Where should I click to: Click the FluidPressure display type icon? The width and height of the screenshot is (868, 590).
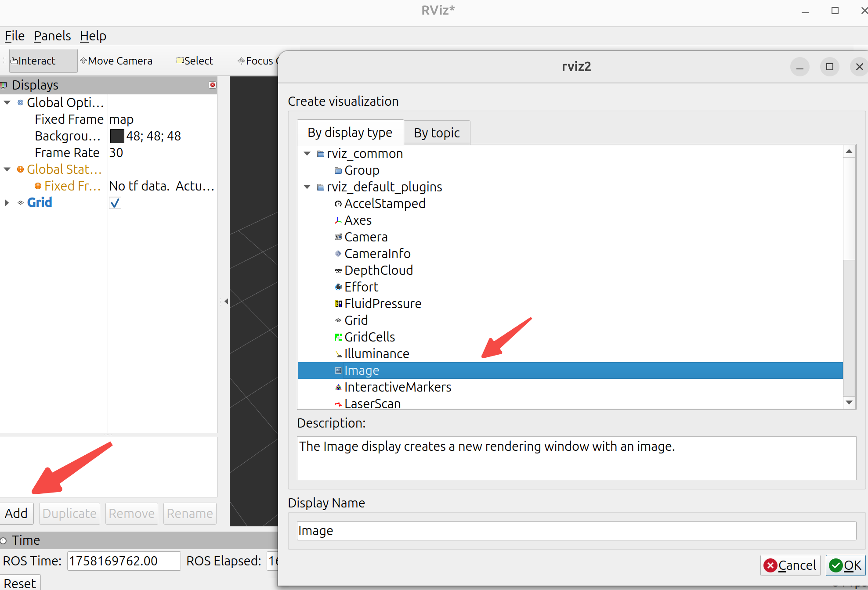click(338, 304)
